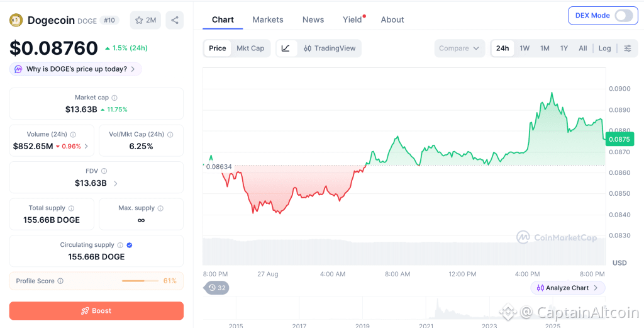Click Why is DOGE's price up today
This screenshot has width=644, height=328.
75,69
